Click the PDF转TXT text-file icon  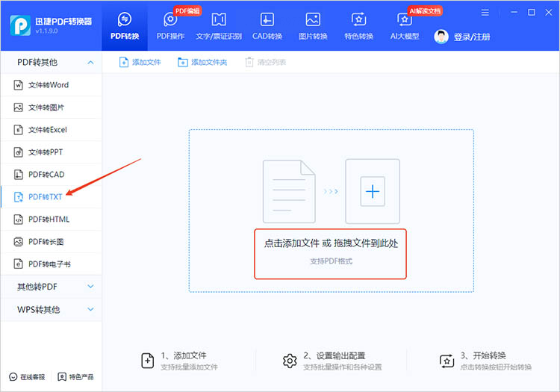click(x=18, y=196)
